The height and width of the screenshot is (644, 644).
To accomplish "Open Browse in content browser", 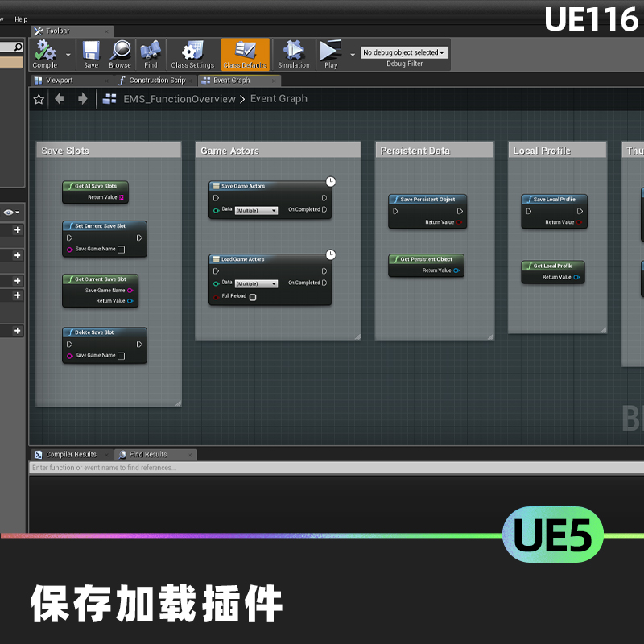I will pyautogui.click(x=120, y=54).
